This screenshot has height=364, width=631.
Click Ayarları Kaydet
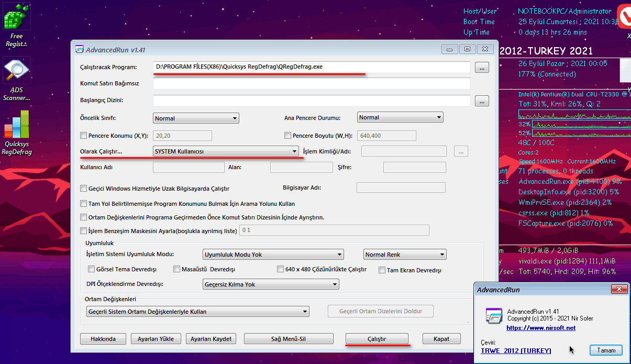211,339
